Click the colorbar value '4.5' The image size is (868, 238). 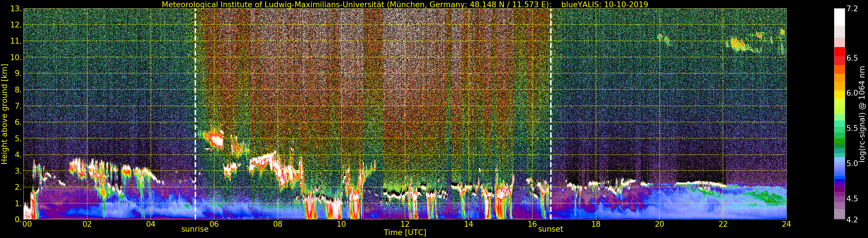[x=852, y=199]
